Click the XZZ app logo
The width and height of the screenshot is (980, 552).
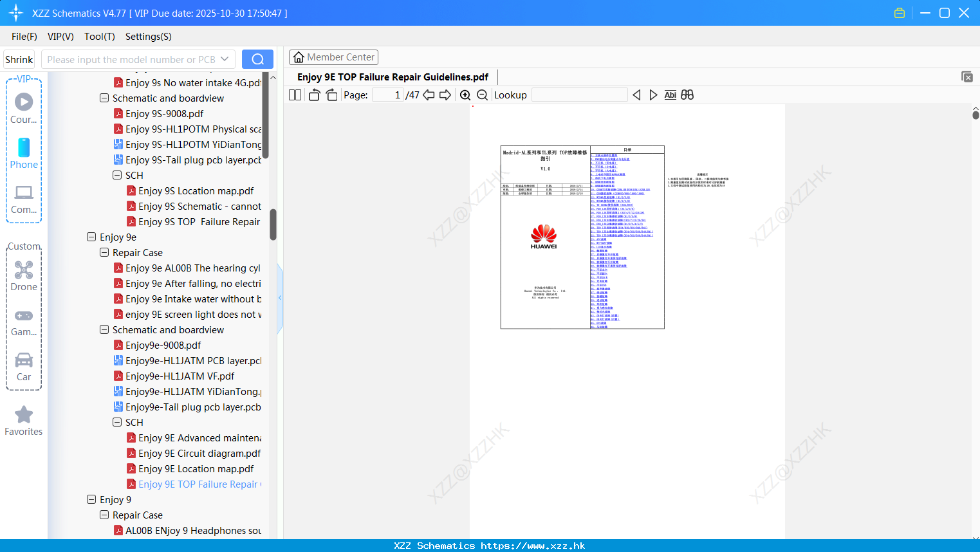point(16,13)
